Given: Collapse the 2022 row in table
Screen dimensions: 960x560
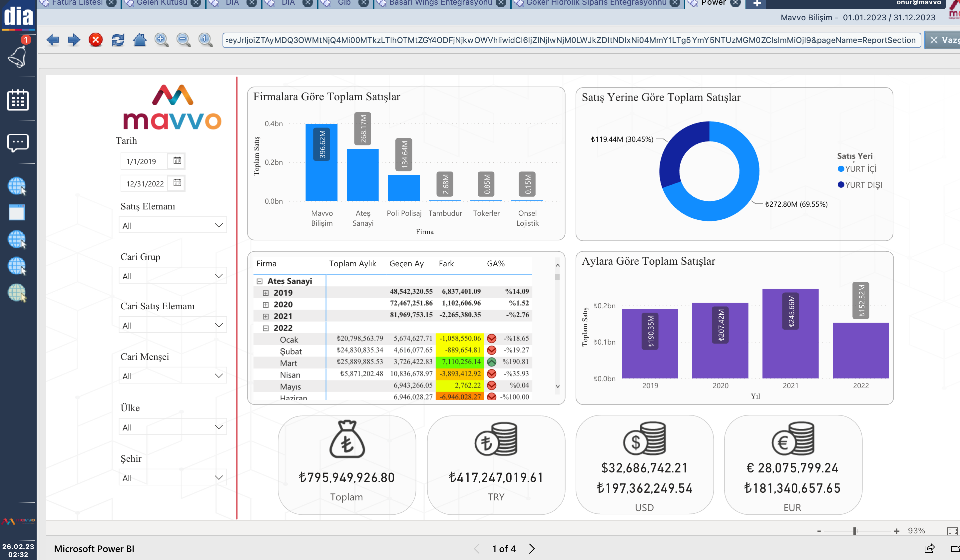Looking at the screenshot, I should (x=265, y=328).
